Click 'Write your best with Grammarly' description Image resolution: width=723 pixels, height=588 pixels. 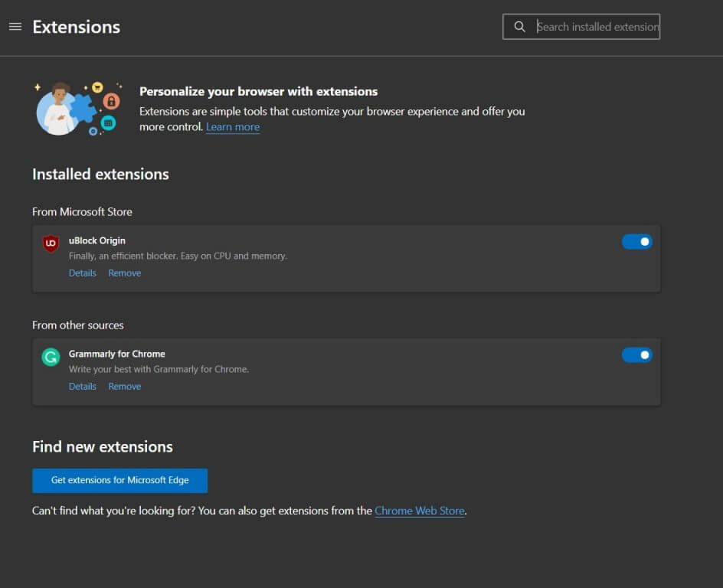[159, 369]
